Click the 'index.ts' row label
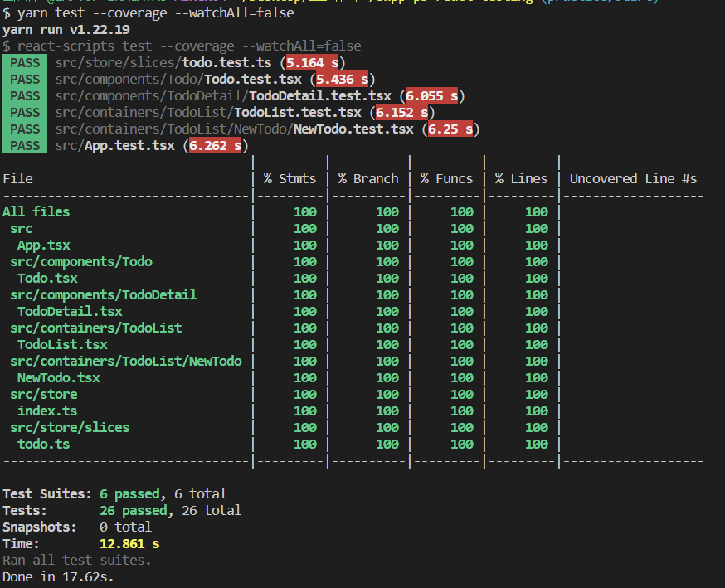 click(47, 411)
